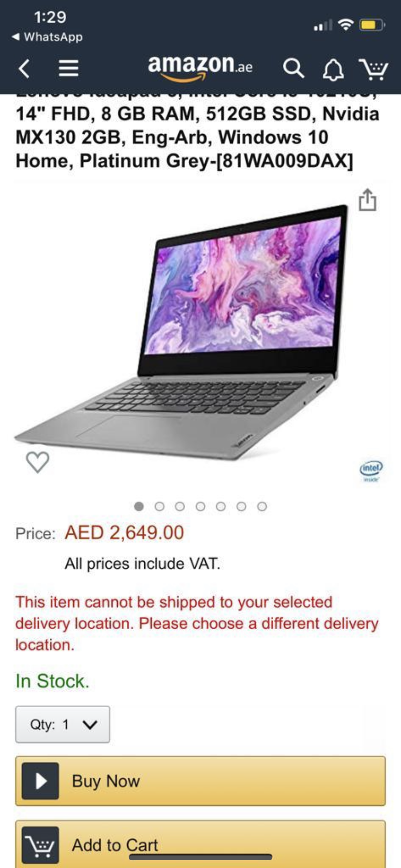Tap the back arrow in header
This screenshot has height=868, width=401.
25,68
